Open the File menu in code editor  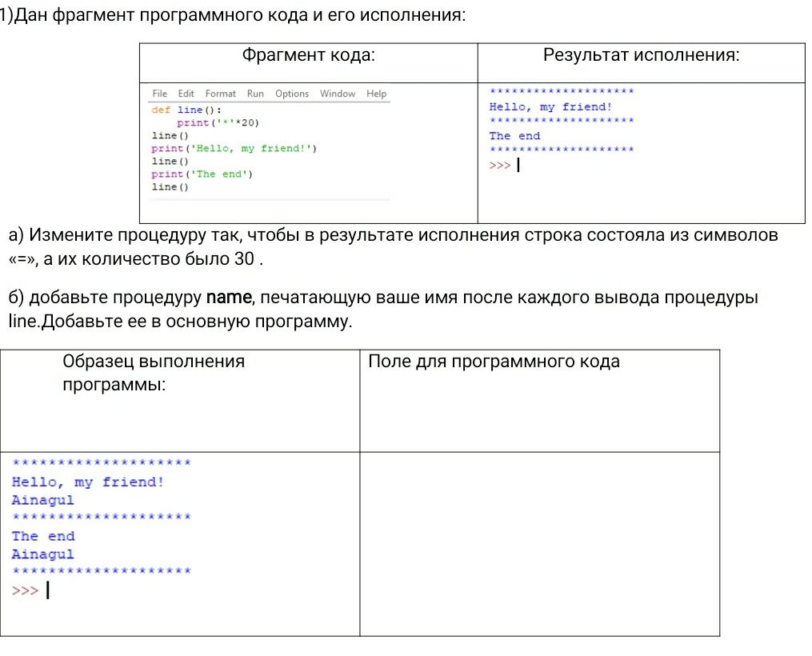point(159,94)
